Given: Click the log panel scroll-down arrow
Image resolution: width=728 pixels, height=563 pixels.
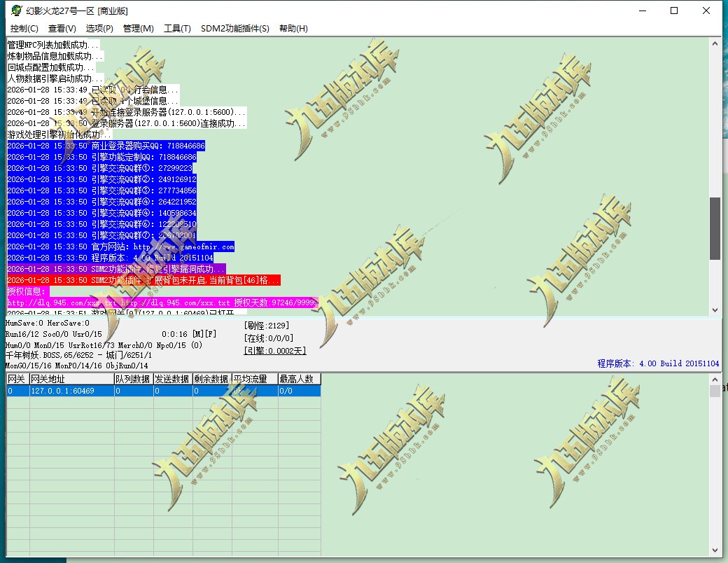Looking at the screenshot, I should [715, 310].
